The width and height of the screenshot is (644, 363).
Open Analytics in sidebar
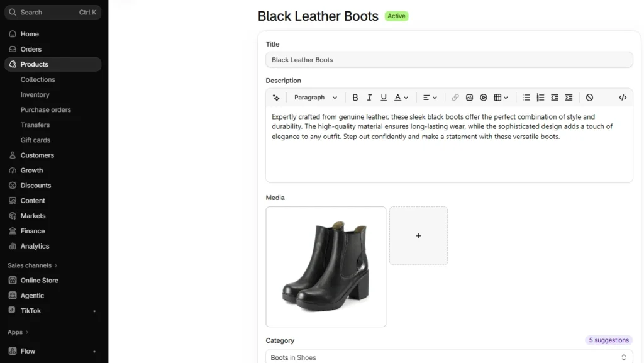[x=53, y=247]
